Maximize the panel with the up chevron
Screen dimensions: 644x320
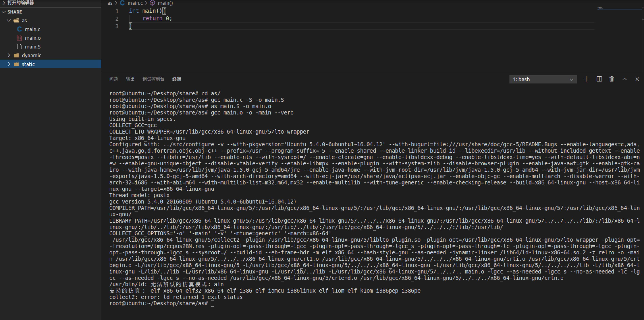click(x=625, y=79)
